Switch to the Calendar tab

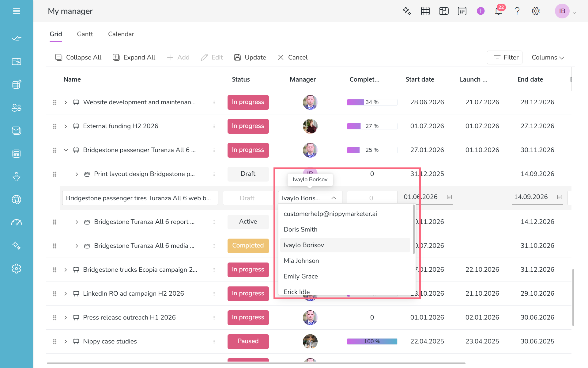(x=121, y=34)
